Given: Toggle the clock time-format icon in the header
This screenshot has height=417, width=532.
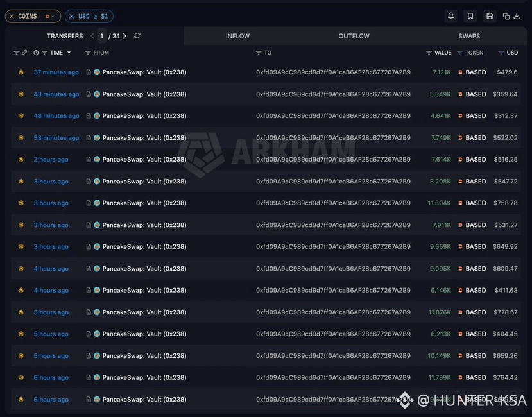Looking at the screenshot, I should click(36, 53).
